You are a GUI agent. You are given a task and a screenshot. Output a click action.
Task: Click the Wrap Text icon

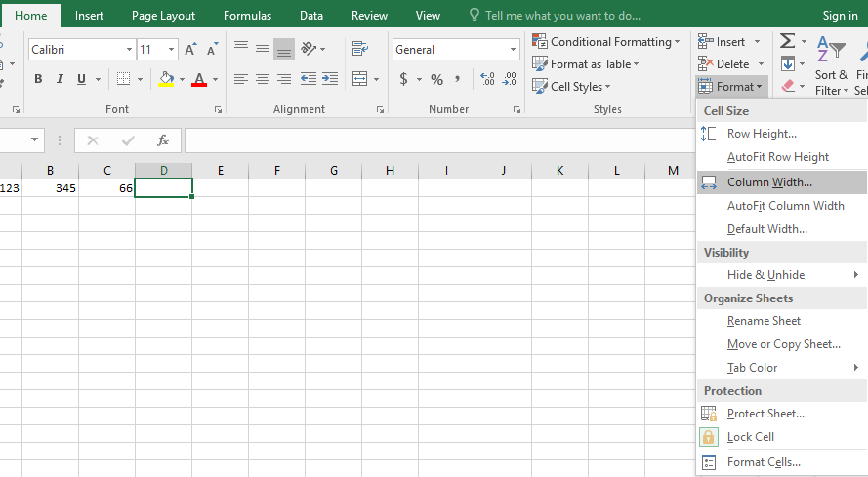click(360, 50)
